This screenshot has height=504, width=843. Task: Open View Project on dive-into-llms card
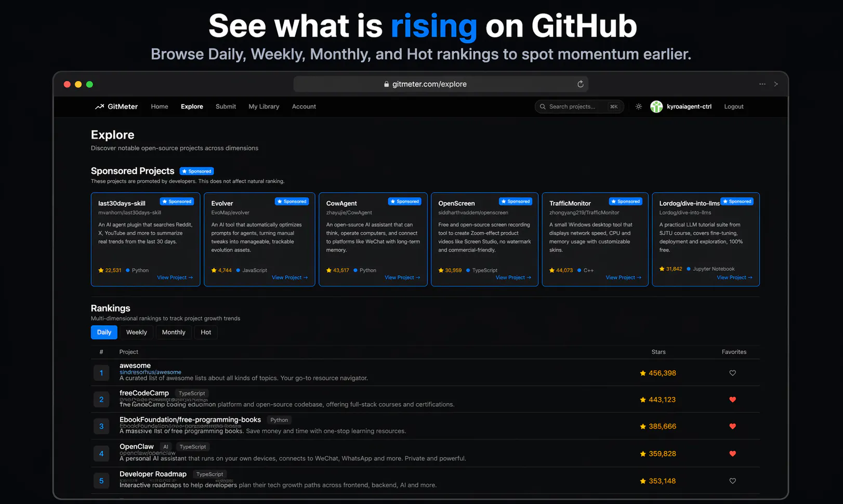tap(735, 277)
